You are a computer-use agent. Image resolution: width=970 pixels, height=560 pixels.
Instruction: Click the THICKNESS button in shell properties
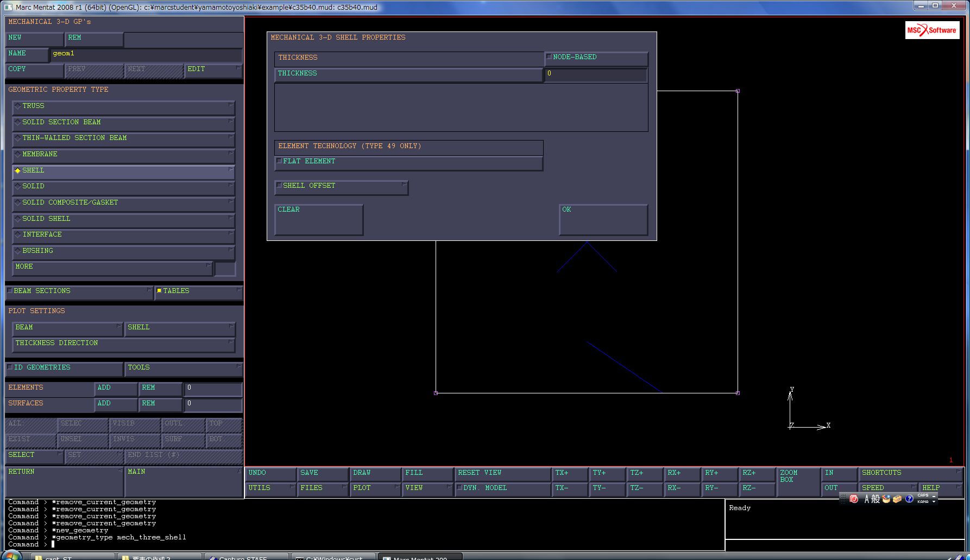pyautogui.click(x=408, y=74)
